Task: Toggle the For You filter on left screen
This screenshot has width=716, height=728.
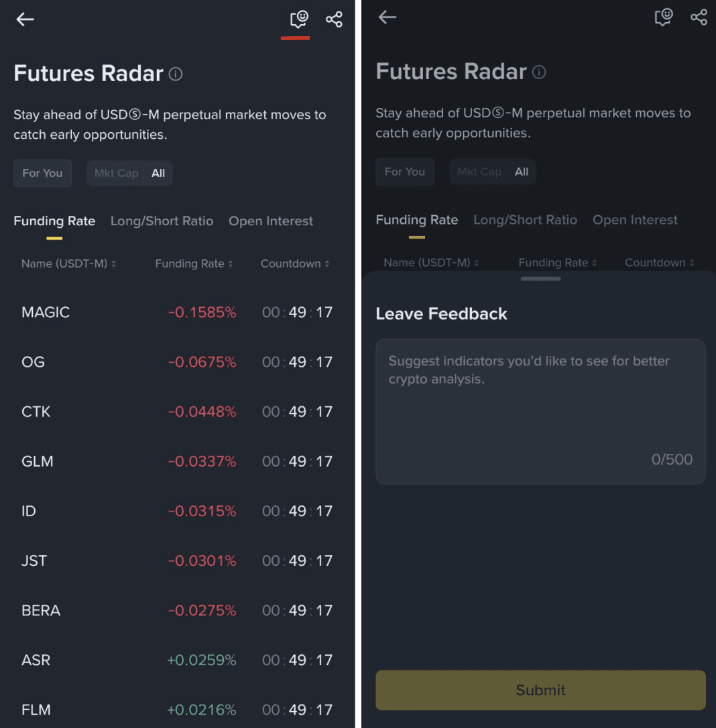Action: pos(42,173)
